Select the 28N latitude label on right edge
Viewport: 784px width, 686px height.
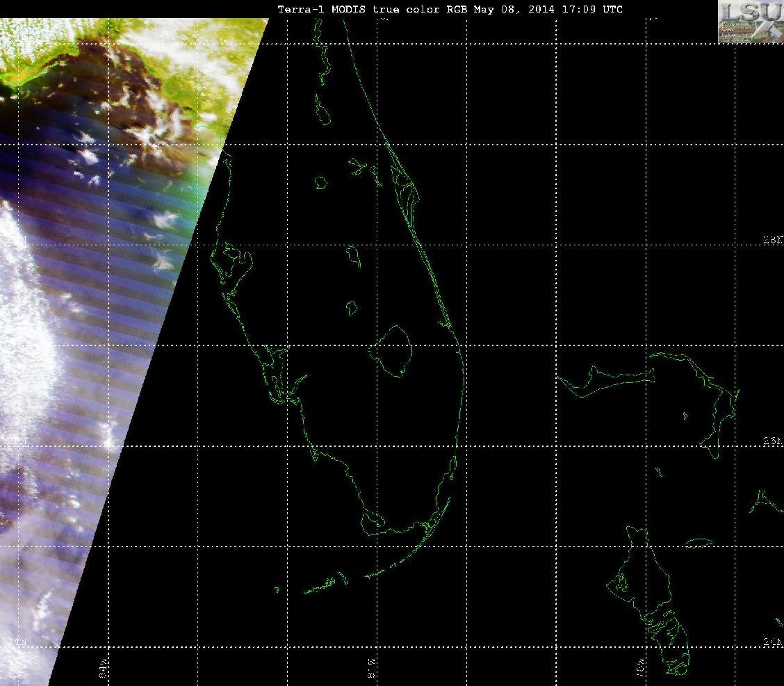tap(773, 240)
